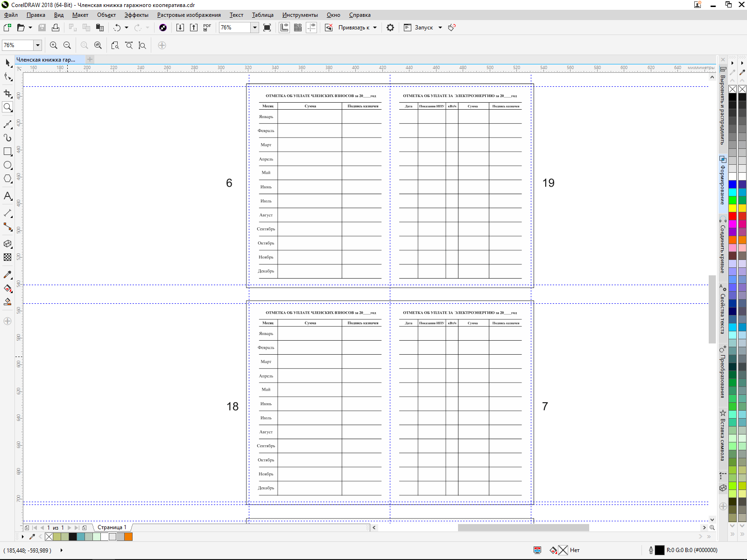This screenshot has width=747, height=560.
Task: Open the Options gear settings
Action: (x=390, y=28)
